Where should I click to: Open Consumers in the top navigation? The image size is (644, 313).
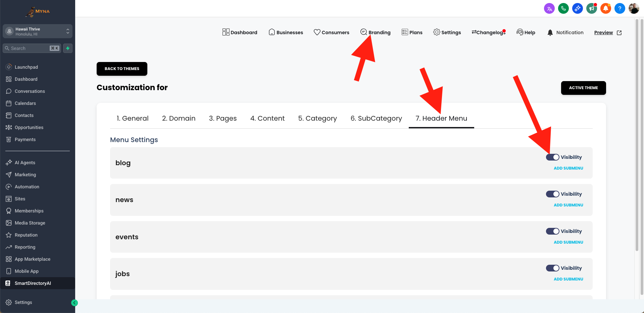332,32
